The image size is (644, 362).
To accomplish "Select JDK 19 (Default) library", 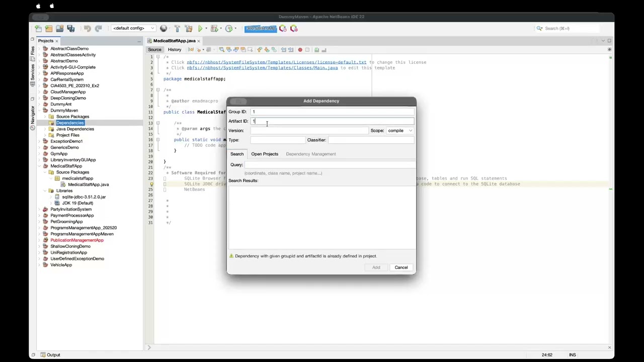I will [77, 203].
